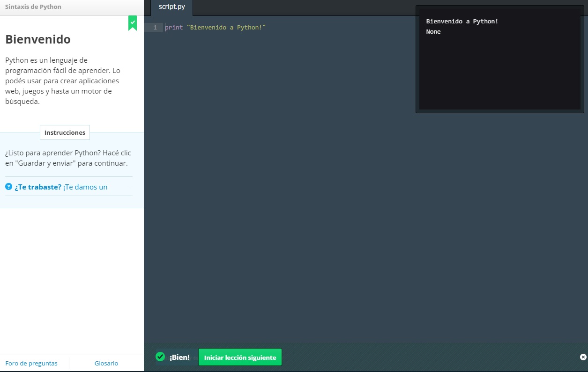Click the ¡Bien! success message text
The image size is (588, 372).
(x=179, y=357)
